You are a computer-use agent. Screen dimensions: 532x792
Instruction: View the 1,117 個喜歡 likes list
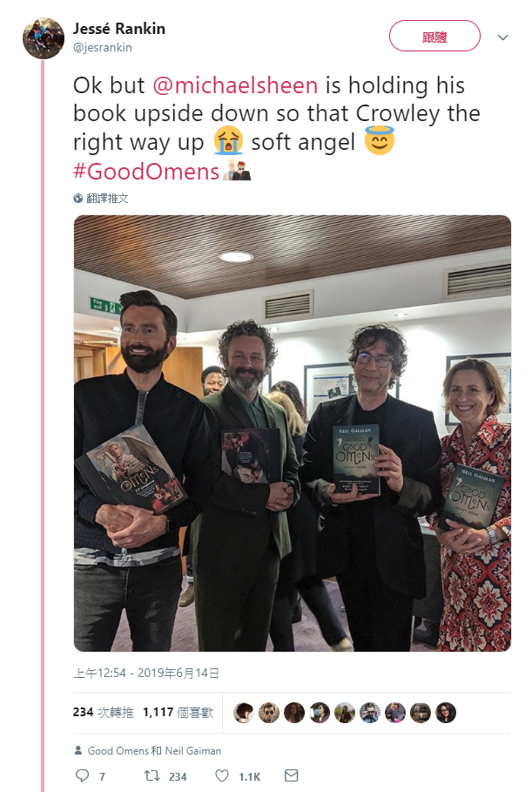(x=178, y=712)
